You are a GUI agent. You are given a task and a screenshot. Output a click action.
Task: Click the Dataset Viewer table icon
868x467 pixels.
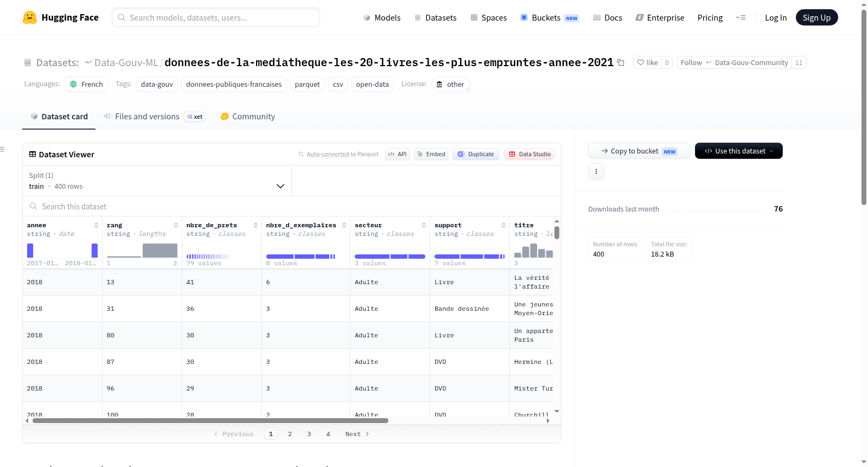[33, 155]
